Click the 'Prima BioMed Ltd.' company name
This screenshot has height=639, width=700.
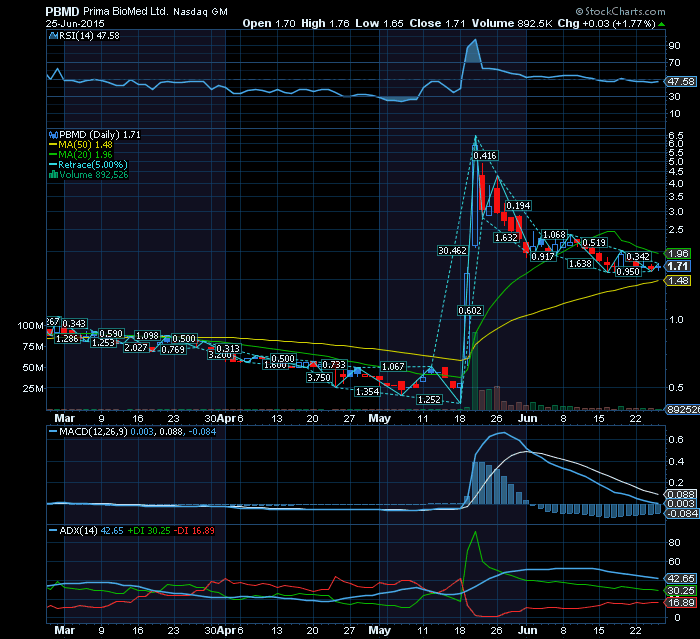click(125, 12)
